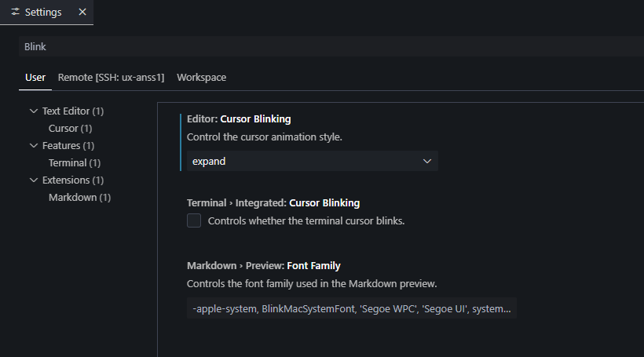Close the Settings editor tab
The height and width of the screenshot is (357, 644).
(x=82, y=13)
